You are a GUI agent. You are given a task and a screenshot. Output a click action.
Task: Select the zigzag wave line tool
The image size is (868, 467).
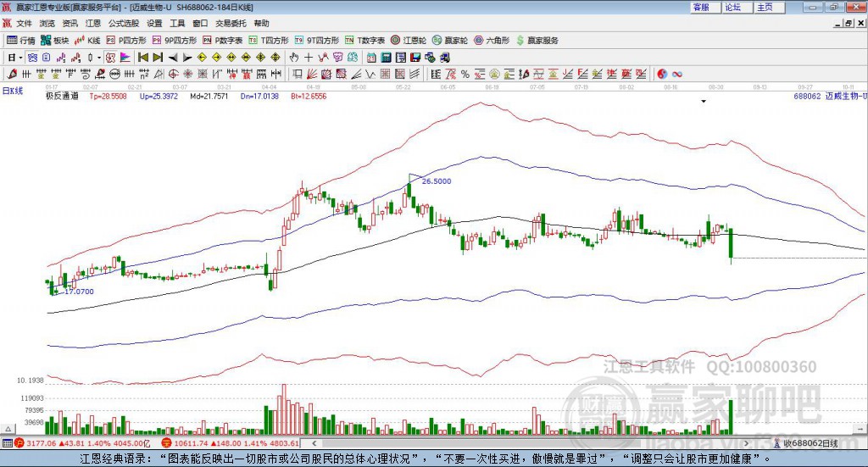[370, 74]
